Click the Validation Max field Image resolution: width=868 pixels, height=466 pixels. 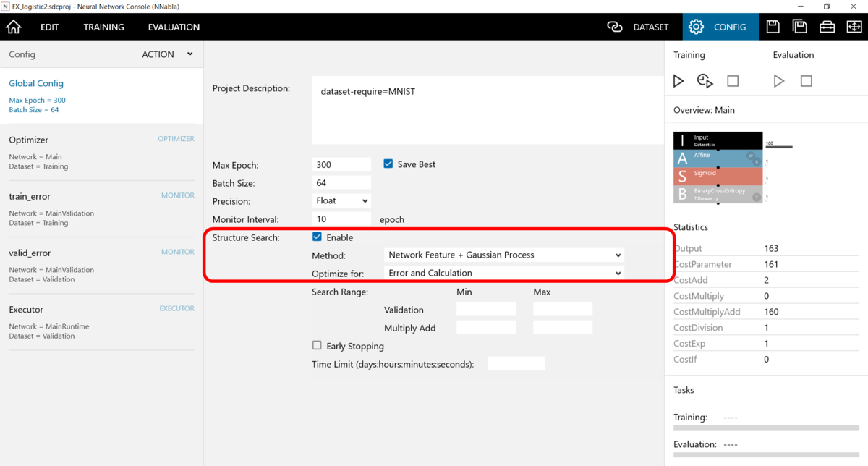pyautogui.click(x=563, y=309)
